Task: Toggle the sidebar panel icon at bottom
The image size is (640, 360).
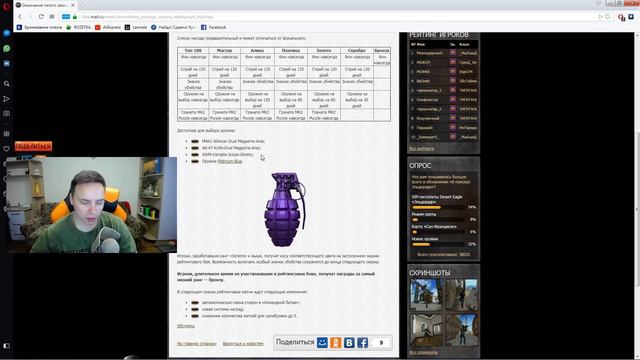Action: (x=7, y=346)
